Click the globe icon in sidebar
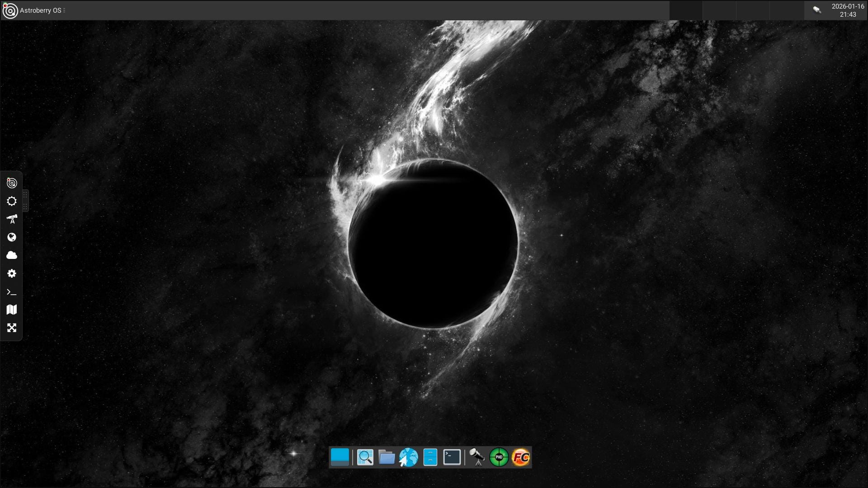 point(12,237)
